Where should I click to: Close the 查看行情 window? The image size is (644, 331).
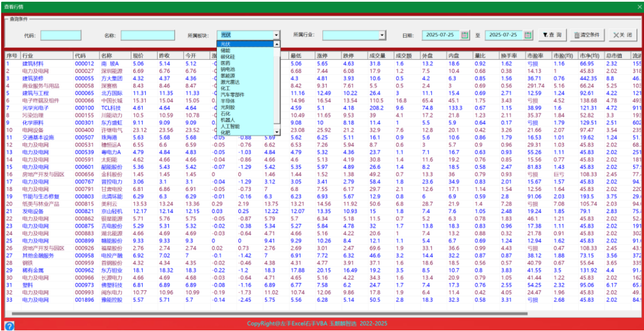pos(639,7)
